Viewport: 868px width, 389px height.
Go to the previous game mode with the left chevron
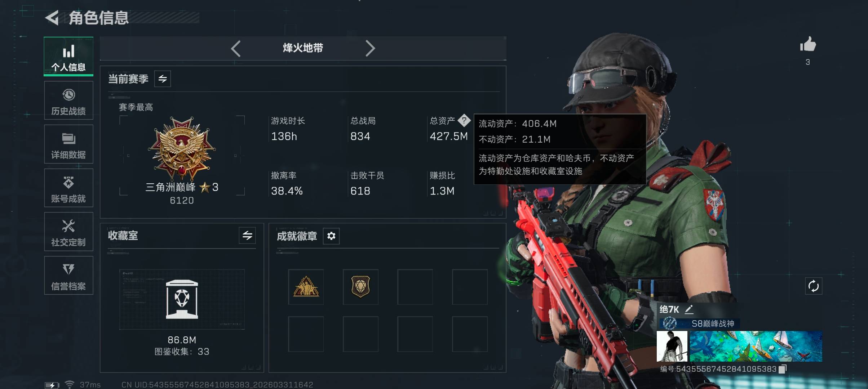[236, 48]
